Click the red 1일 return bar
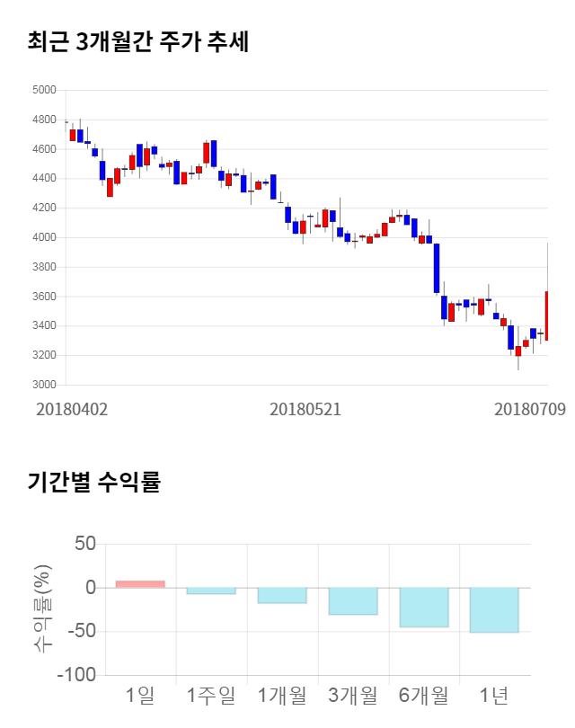575x728 pixels. coord(140,584)
